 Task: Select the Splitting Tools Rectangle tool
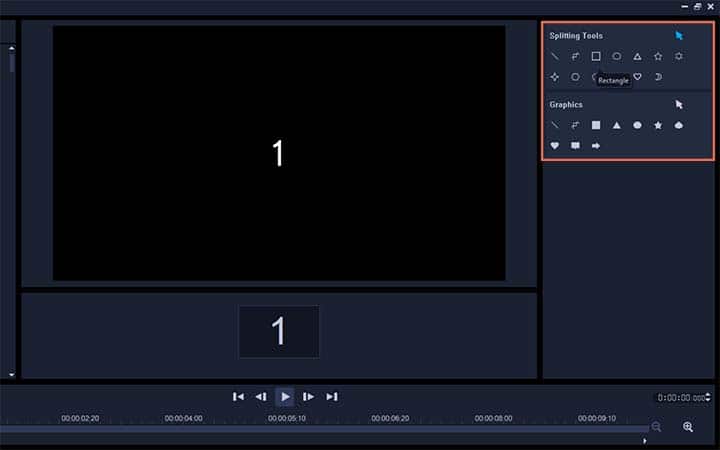point(596,56)
